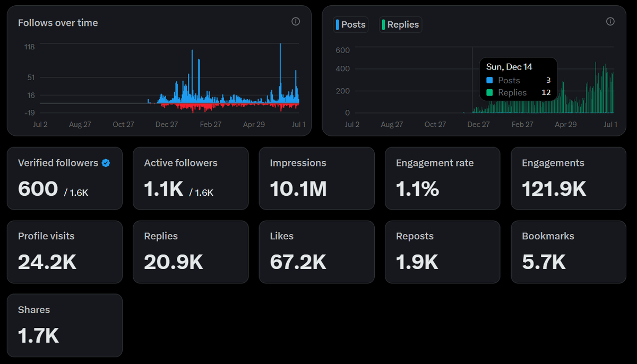637x364 pixels.
Task: Select the Engagements metric card
Action: 569,178
